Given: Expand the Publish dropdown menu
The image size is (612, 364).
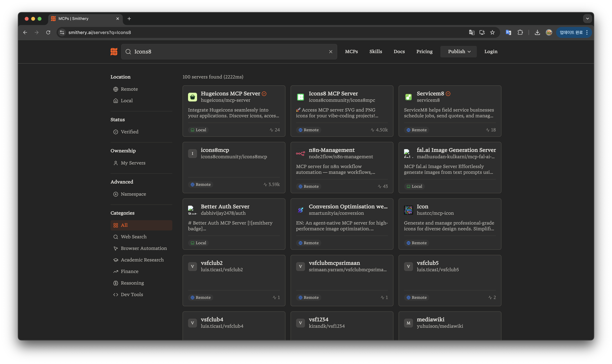Looking at the screenshot, I should tap(459, 52).
